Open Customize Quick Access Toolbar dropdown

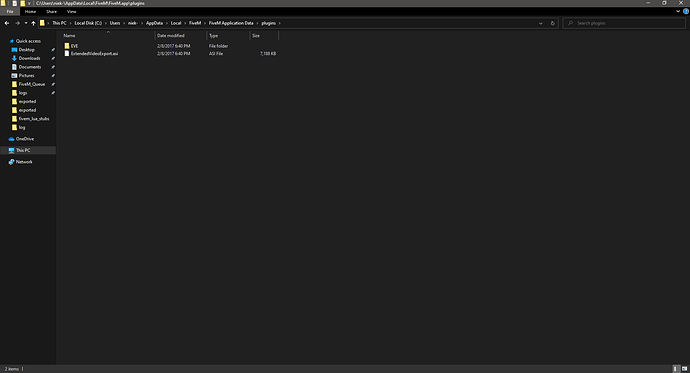(29, 3)
